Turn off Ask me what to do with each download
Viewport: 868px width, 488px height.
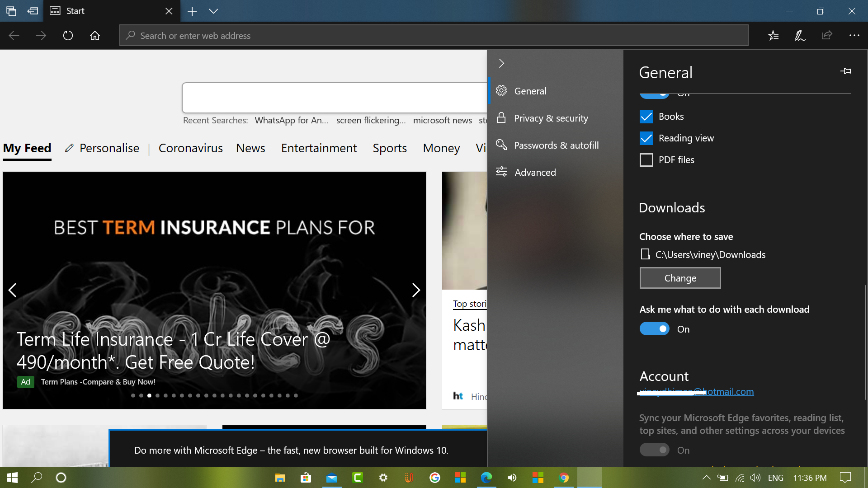pos(654,329)
